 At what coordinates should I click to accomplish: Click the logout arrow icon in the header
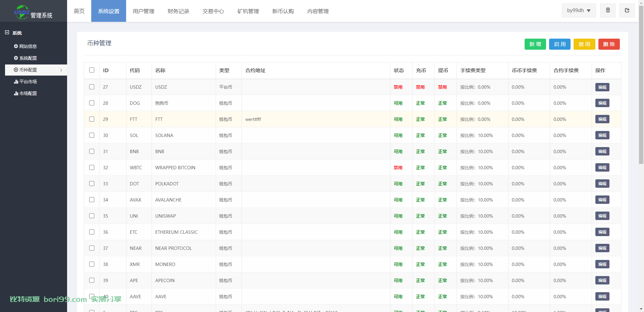pos(627,10)
